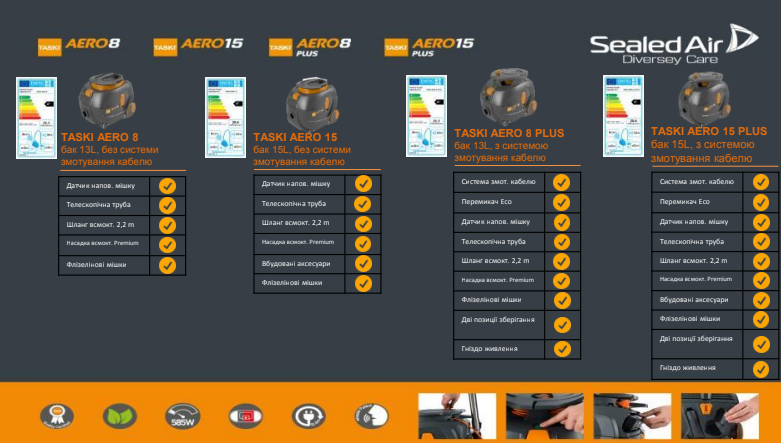
Task: Click AERO 15 checkmark for Насадка всмокт. Premium
Action: click(363, 244)
